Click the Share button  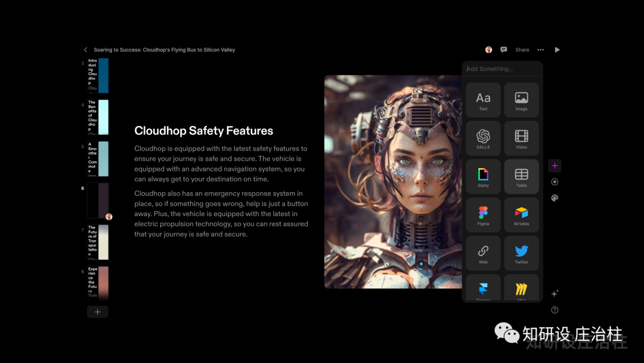[x=522, y=50]
